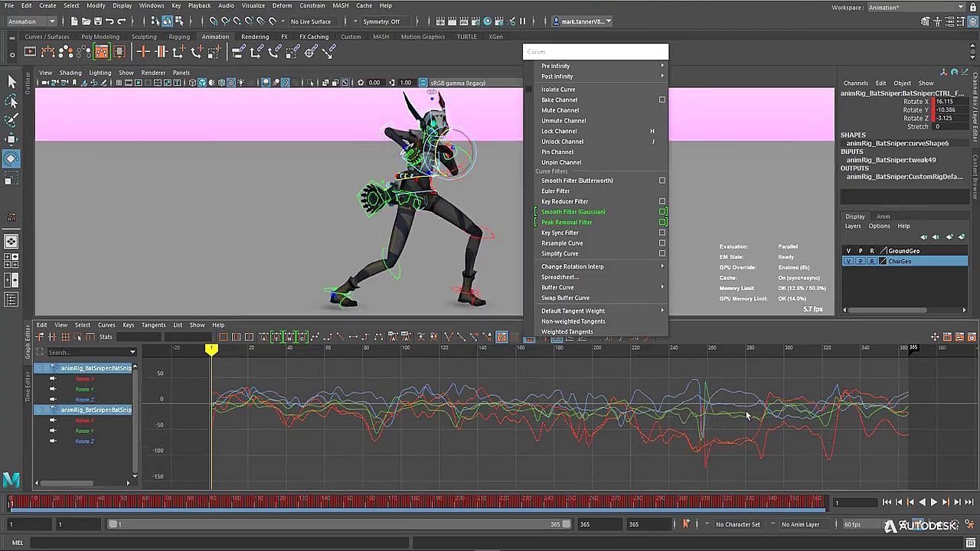The image size is (980, 551).
Task: Toggle the V visibility box for GroundGeo layer
Action: click(x=848, y=251)
